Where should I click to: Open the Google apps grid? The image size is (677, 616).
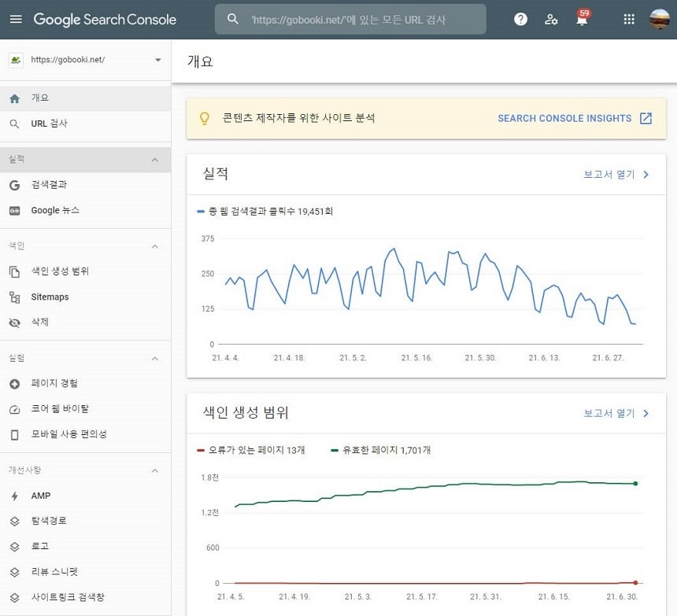pos(629,19)
